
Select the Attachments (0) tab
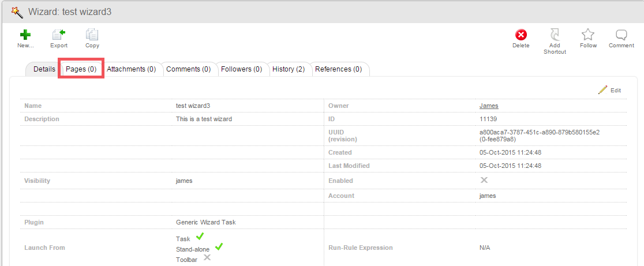coord(131,69)
